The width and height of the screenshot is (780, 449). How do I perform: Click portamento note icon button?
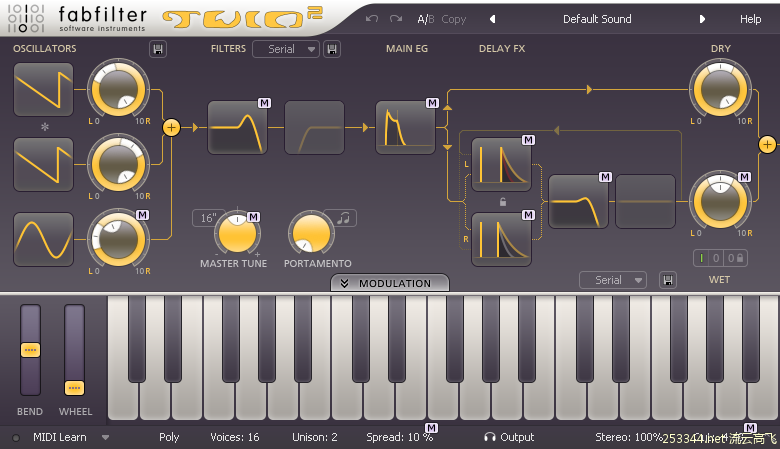[343, 218]
